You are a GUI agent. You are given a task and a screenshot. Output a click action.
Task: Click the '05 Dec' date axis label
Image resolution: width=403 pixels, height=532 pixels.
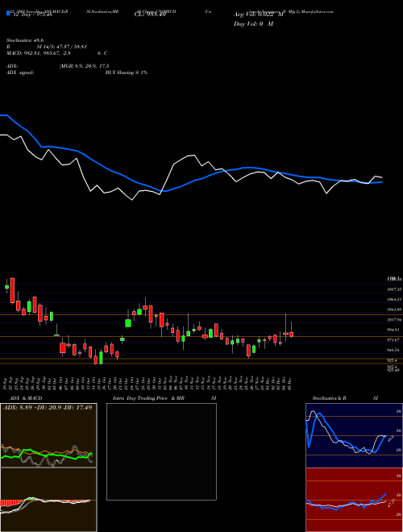(291, 383)
